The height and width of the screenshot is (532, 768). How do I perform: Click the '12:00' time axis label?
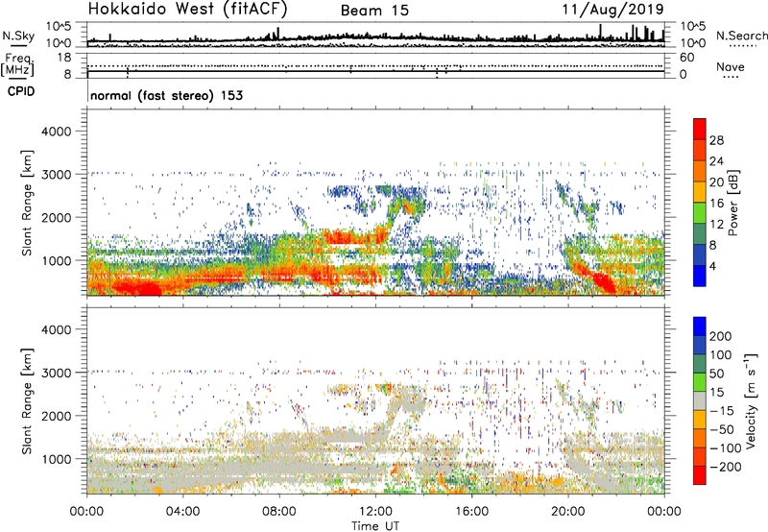375,512
